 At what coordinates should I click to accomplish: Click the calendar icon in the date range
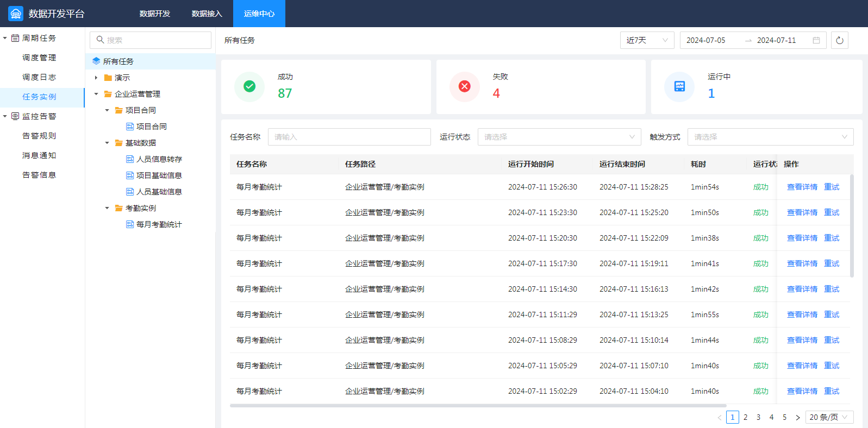tap(816, 40)
